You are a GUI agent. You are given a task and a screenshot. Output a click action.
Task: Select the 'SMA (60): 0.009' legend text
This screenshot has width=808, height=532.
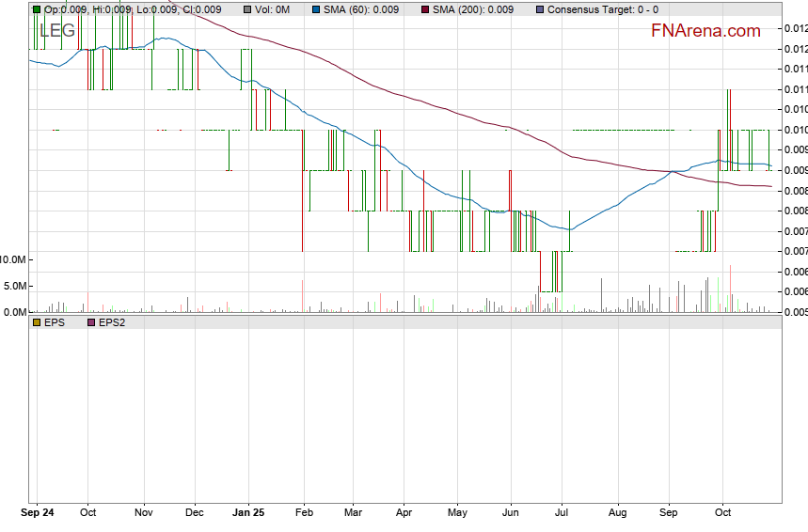pos(362,9)
